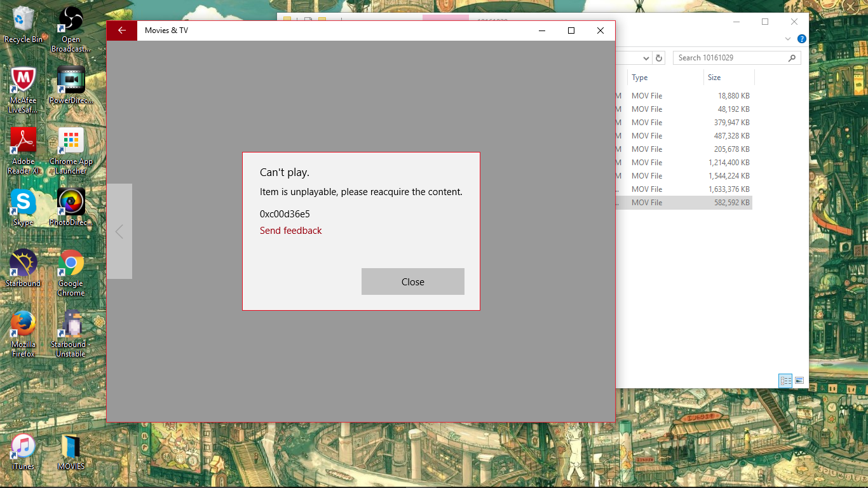Maximize the Movies & TV window

click(x=571, y=30)
